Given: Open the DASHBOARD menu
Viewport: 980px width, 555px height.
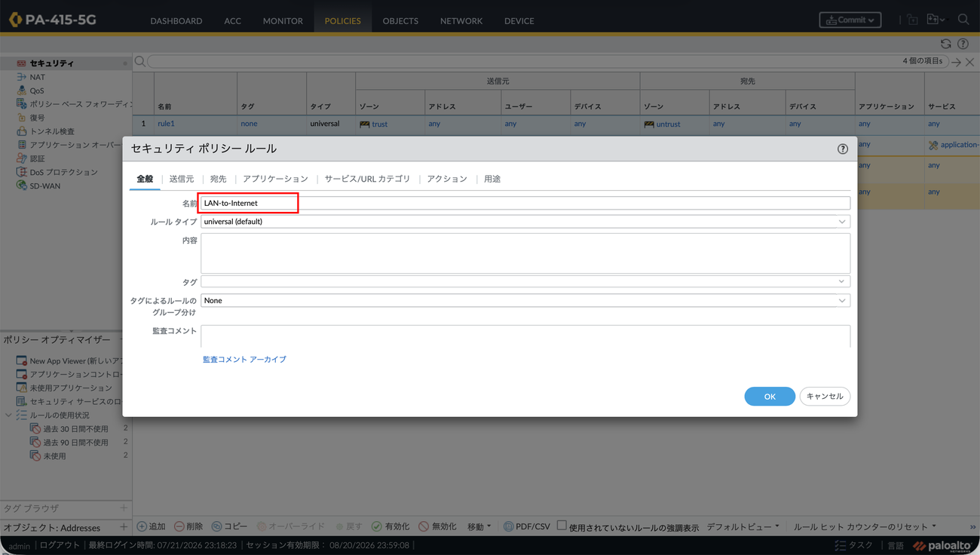Looking at the screenshot, I should 176,20.
